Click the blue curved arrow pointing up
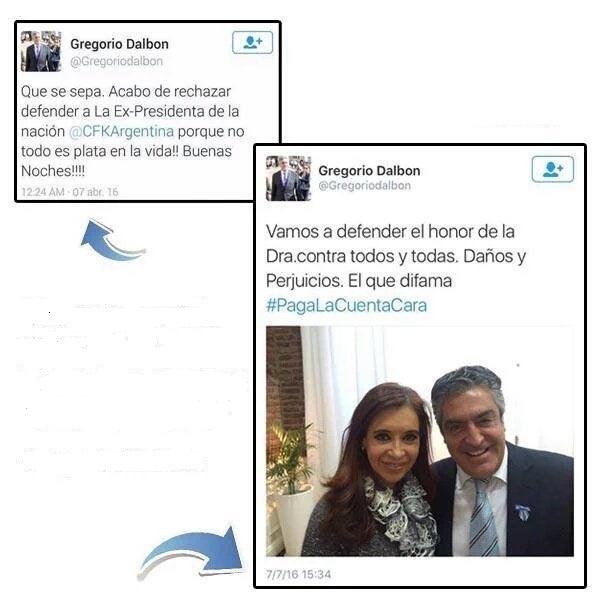This screenshot has width=600, height=600. click(113, 240)
